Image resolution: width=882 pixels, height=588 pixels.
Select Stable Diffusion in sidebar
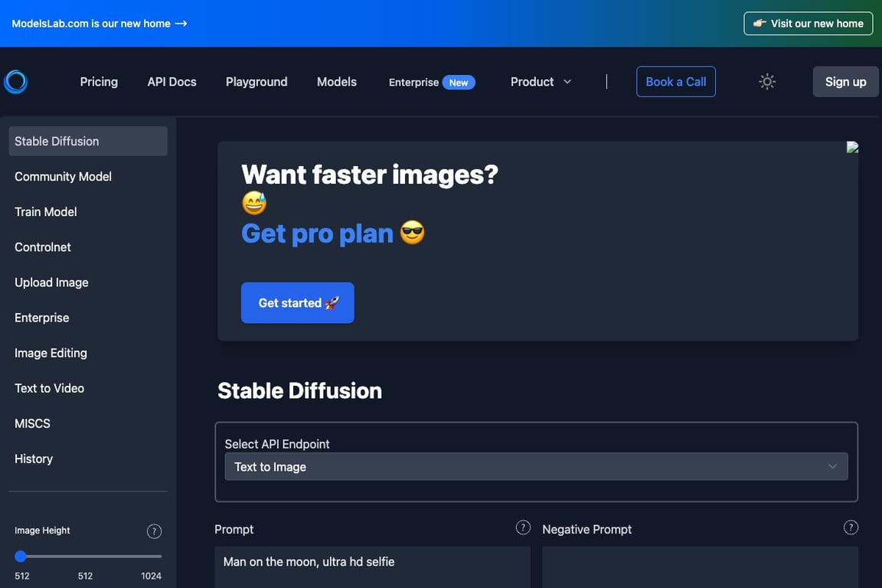[x=88, y=141]
